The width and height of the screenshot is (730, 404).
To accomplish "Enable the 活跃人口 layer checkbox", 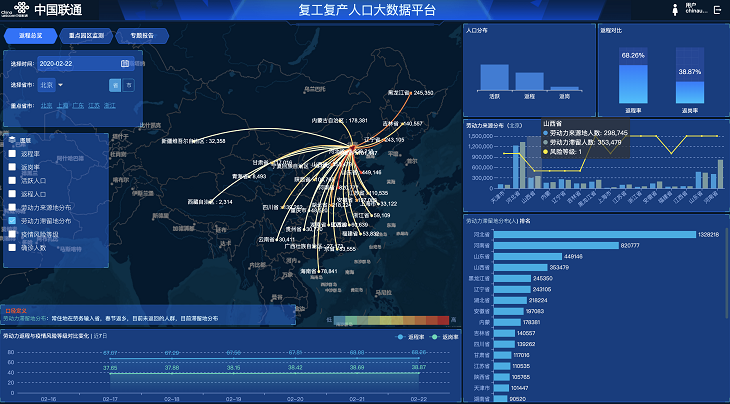I will click(12, 181).
